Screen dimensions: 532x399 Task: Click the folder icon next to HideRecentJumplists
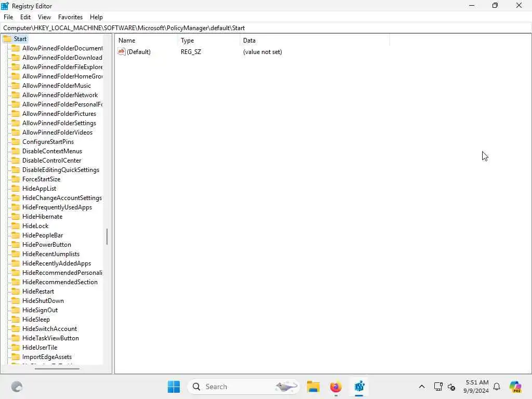(16, 254)
